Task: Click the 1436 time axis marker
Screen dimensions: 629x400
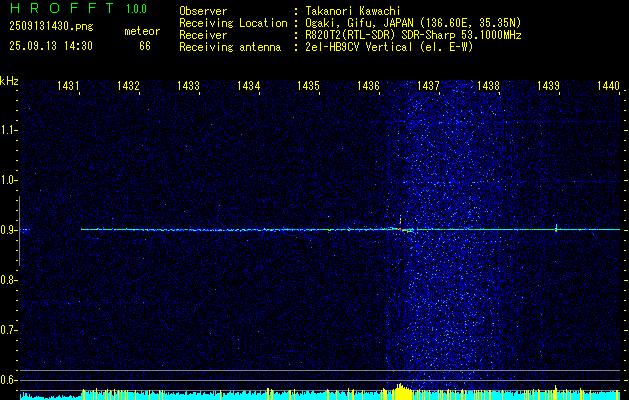Action: (368, 85)
